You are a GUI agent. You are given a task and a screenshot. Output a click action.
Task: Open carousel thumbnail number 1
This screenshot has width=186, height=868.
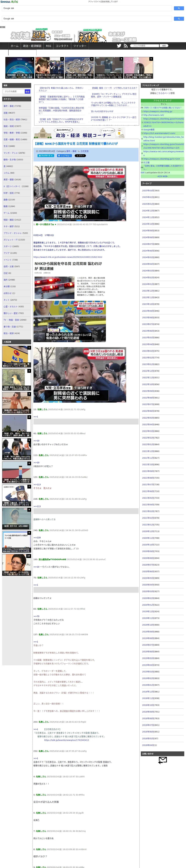20,68
